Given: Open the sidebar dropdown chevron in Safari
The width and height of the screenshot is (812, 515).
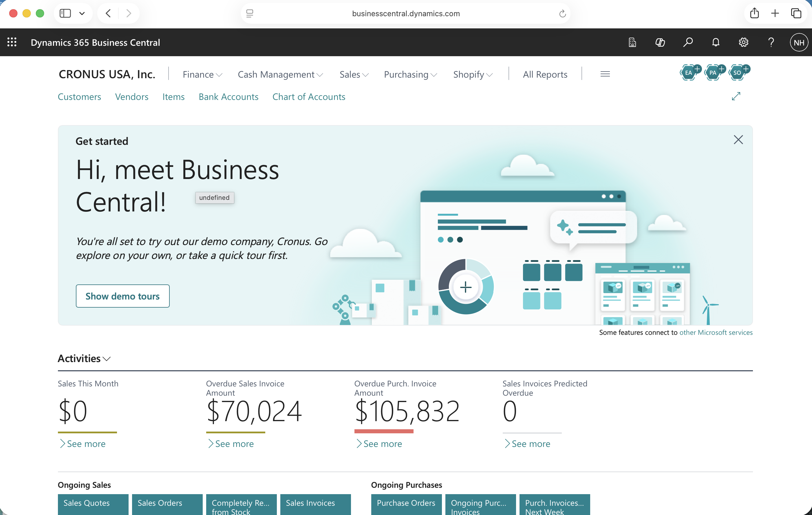Looking at the screenshot, I should click(82, 14).
